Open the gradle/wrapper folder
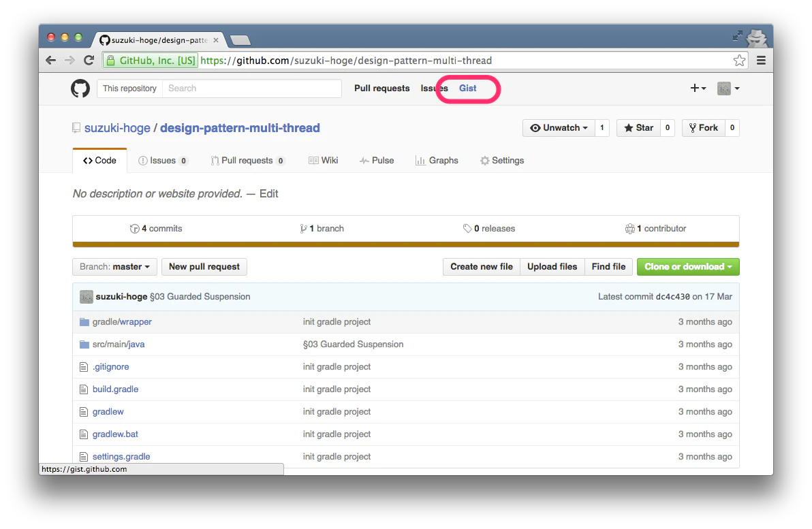The image size is (812, 529). [122, 322]
